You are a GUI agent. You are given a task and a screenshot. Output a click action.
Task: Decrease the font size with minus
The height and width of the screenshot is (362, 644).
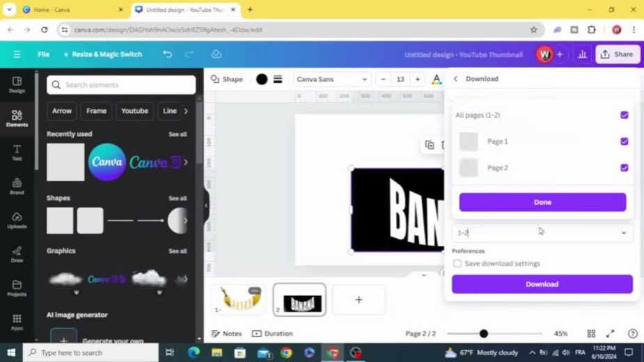pyautogui.click(x=383, y=79)
